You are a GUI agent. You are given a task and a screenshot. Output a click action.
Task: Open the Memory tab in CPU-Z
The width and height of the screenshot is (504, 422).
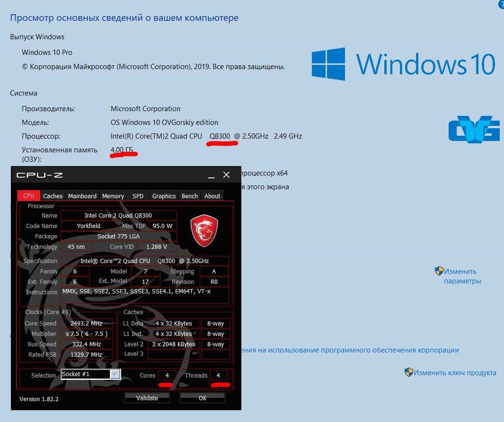(113, 196)
